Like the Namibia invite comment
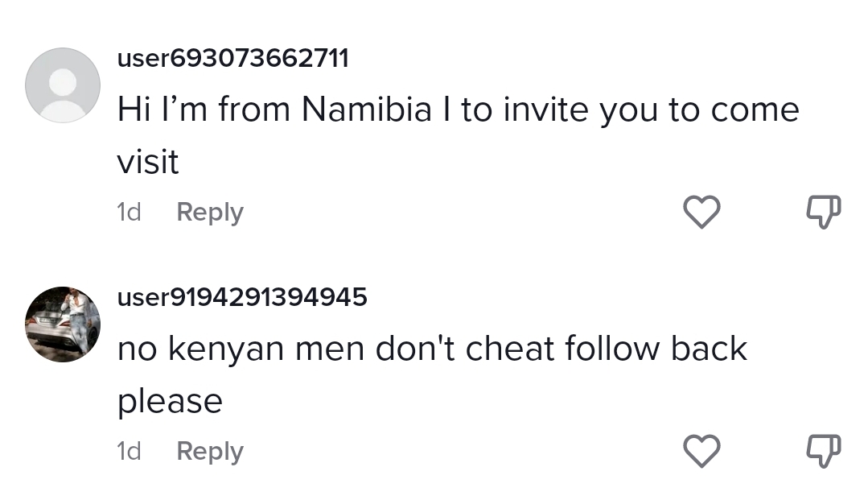This screenshot has width=868, height=496. (x=701, y=213)
